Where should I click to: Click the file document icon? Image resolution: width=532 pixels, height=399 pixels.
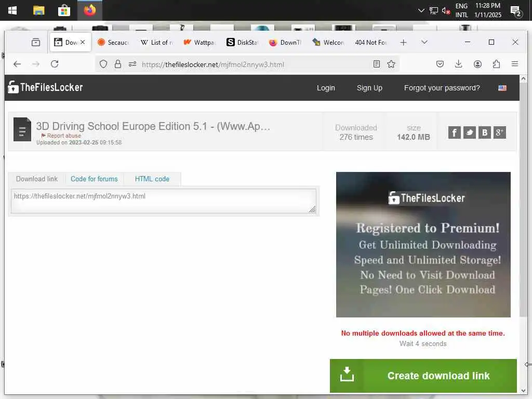click(x=22, y=129)
